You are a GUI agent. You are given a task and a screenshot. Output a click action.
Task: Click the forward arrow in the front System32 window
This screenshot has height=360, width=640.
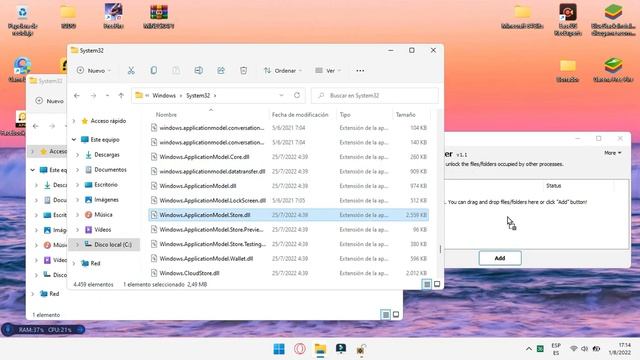[93, 96]
